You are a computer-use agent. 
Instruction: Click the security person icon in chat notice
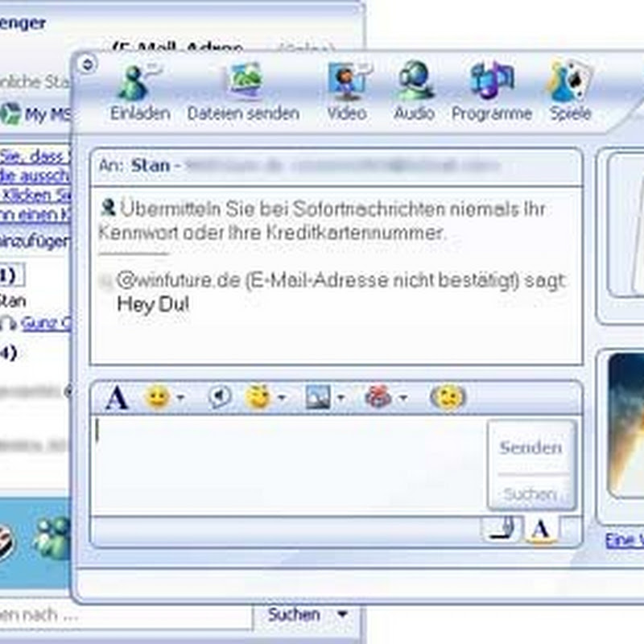(x=108, y=208)
